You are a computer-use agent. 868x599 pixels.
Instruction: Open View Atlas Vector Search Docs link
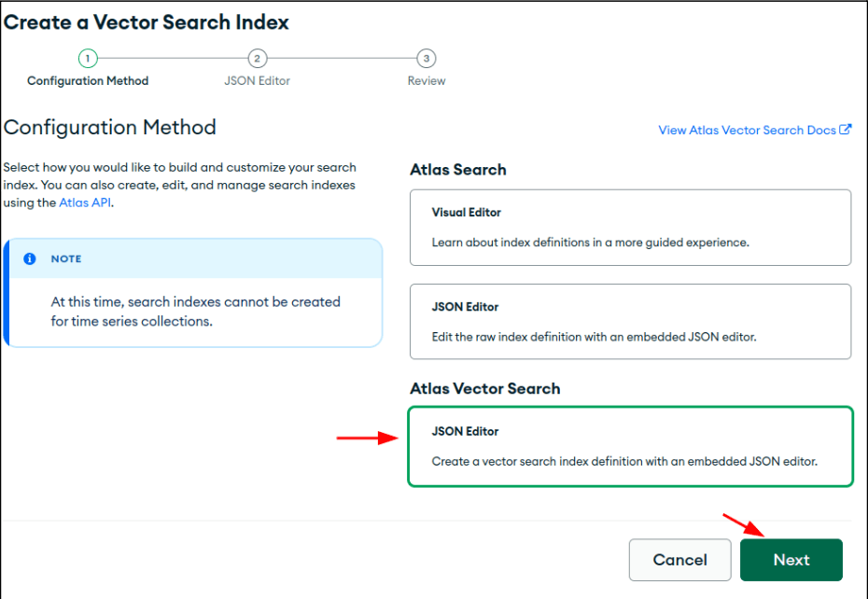coord(747,130)
